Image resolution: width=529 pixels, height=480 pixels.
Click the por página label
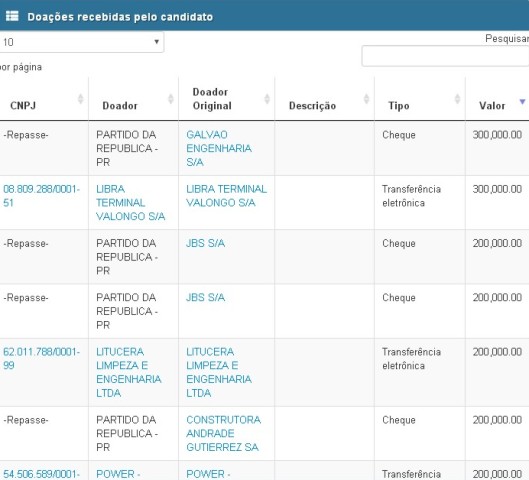pyautogui.click(x=21, y=67)
